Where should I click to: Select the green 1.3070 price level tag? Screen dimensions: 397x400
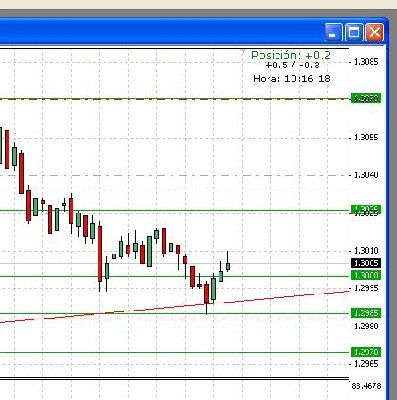click(x=366, y=98)
